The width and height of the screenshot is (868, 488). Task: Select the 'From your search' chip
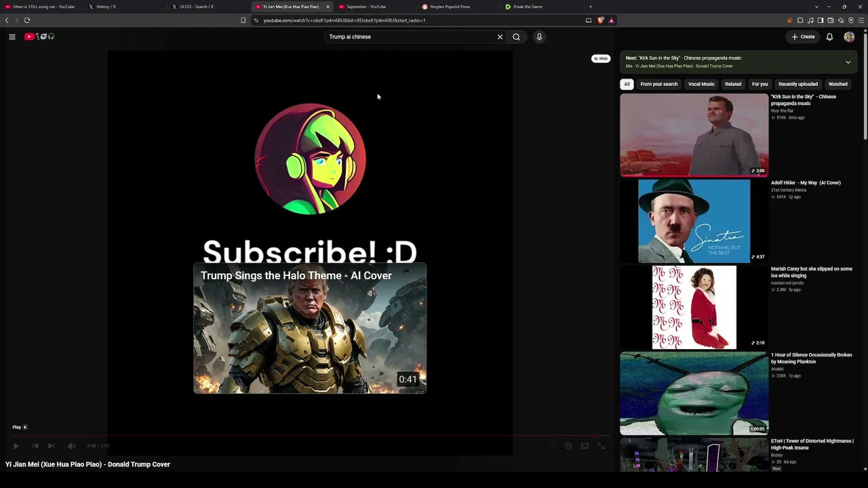tap(658, 84)
